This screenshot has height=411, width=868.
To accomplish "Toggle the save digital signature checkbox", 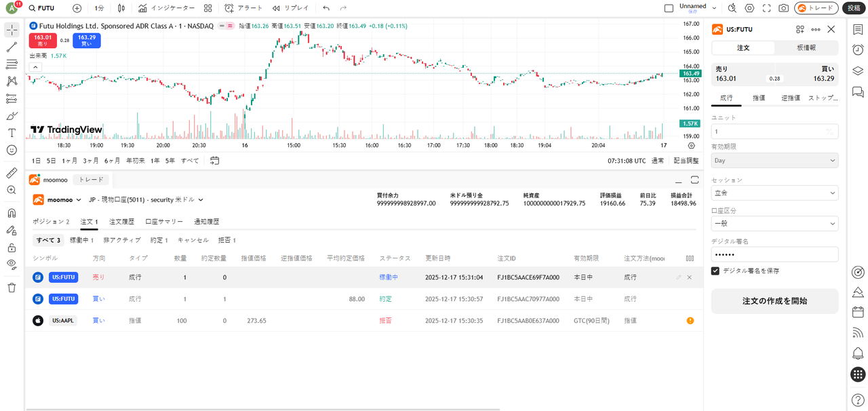I will [x=715, y=271].
